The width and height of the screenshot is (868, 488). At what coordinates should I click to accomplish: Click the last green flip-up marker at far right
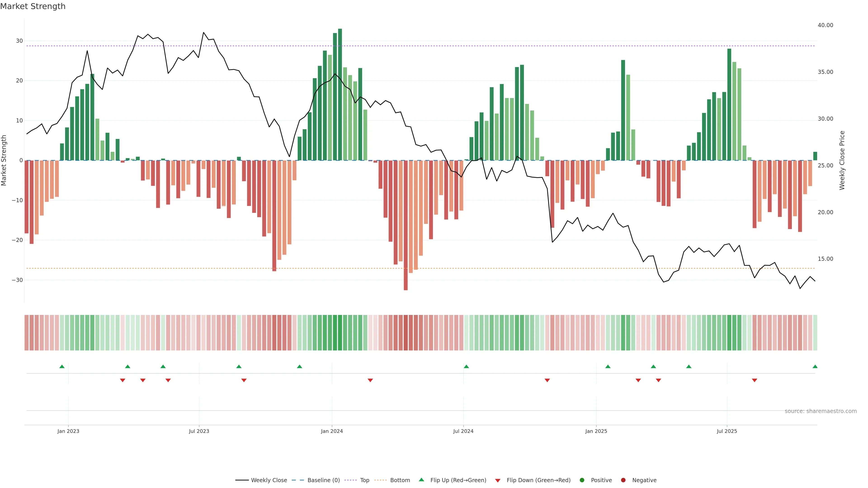(x=815, y=366)
